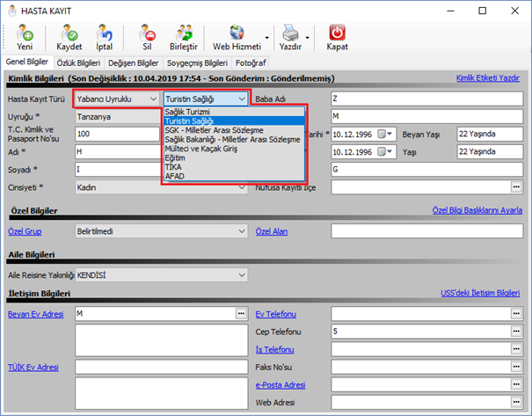
Task: Open the Cinsiyeti Kadın dropdown
Action: click(161, 187)
